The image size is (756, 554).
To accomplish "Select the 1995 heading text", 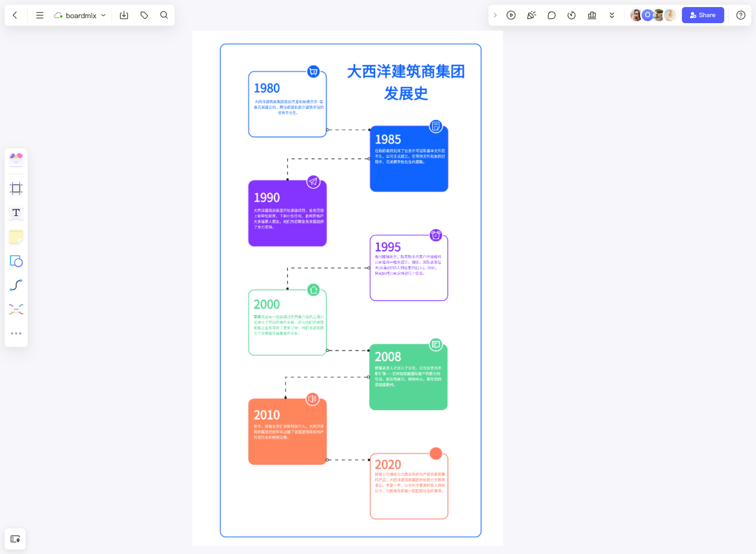I will click(388, 247).
